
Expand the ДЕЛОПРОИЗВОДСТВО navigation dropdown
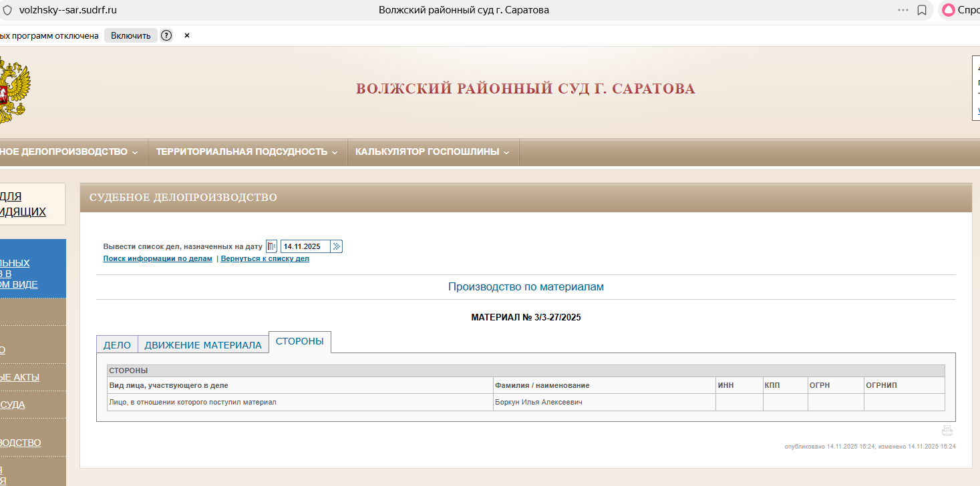67,152
